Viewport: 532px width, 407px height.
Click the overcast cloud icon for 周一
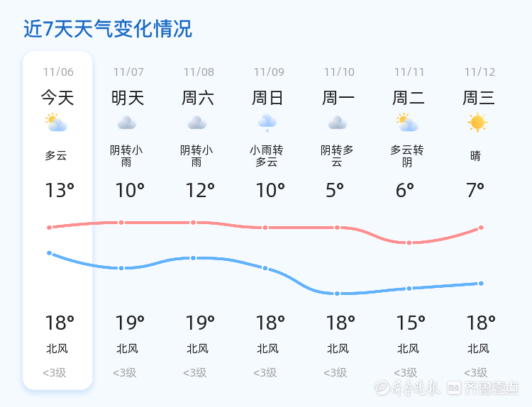coord(338,123)
